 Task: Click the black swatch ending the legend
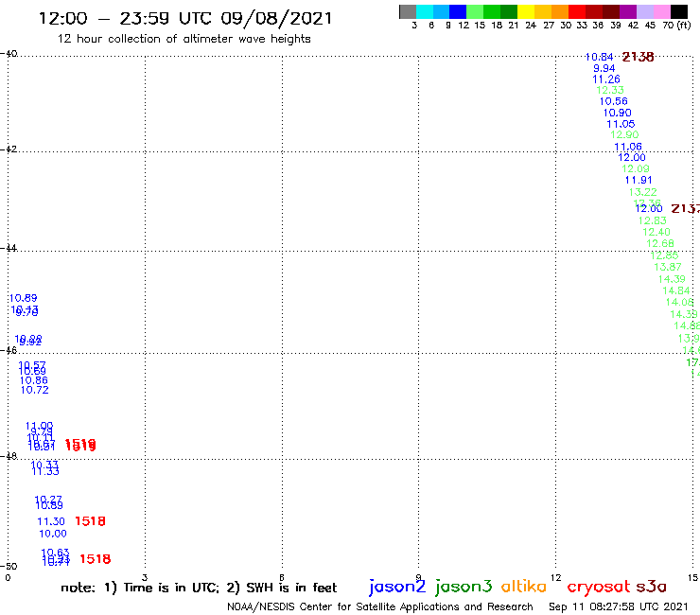click(x=679, y=11)
